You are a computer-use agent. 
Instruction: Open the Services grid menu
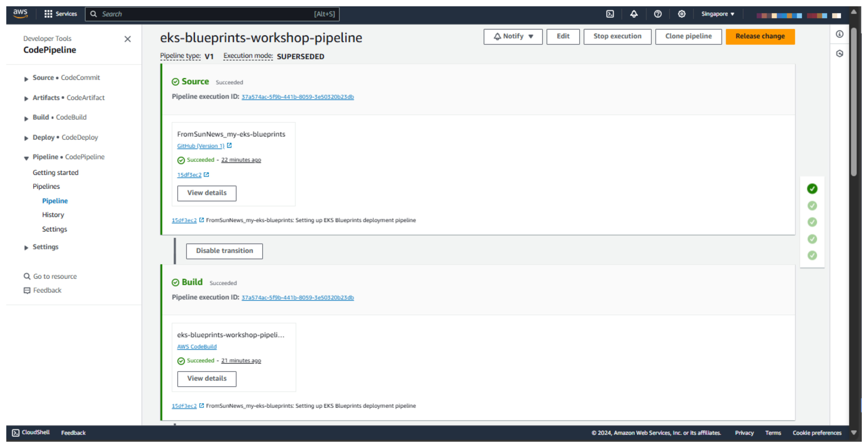[61, 14]
